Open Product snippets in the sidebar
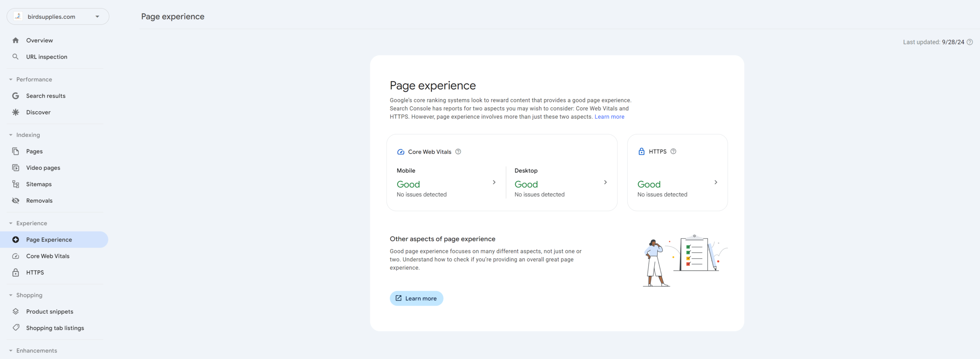980x359 pixels. click(49, 311)
